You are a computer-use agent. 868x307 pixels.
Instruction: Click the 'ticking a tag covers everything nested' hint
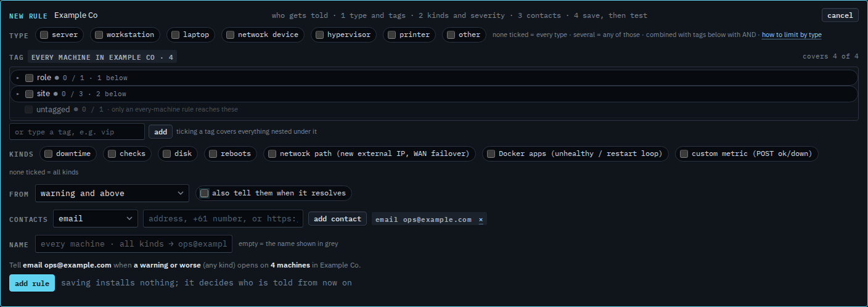[x=247, y=131]
